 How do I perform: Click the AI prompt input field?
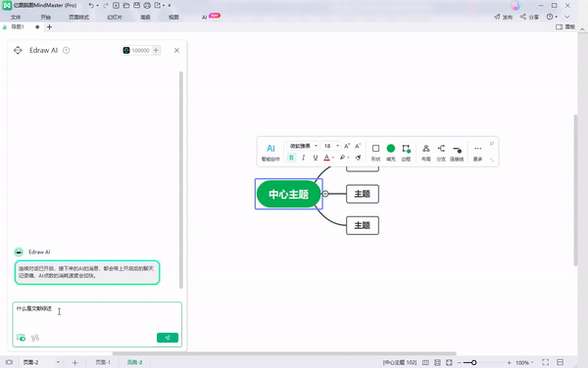point(97,317)
